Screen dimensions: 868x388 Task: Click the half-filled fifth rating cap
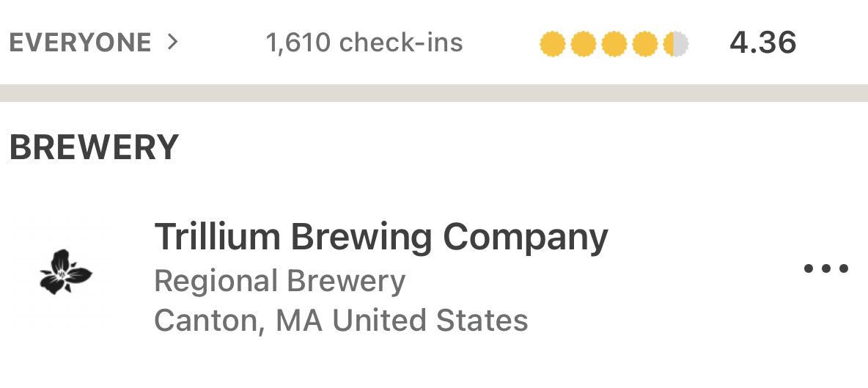[676, 44]
